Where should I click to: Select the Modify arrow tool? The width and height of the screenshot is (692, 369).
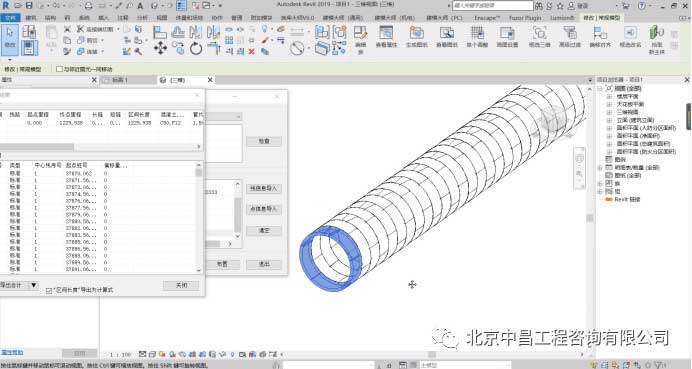coord(10,39)
